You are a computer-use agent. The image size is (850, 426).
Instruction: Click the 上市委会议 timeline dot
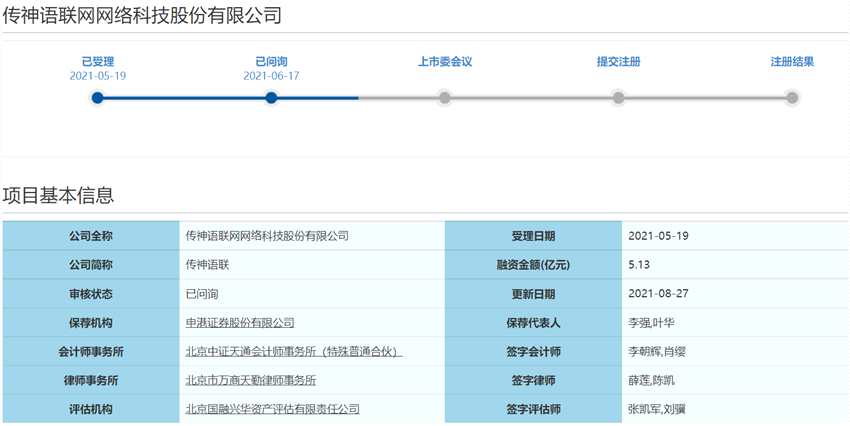[x=445, y=98]
